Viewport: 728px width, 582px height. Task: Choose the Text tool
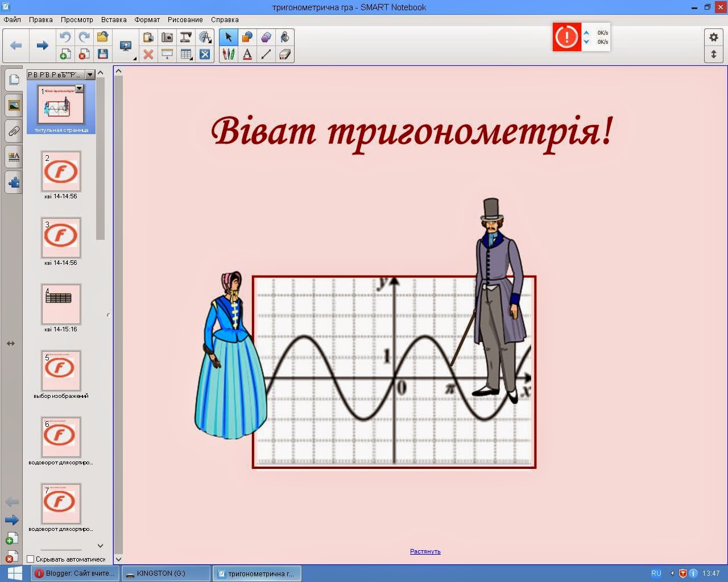tap(247, 54)
